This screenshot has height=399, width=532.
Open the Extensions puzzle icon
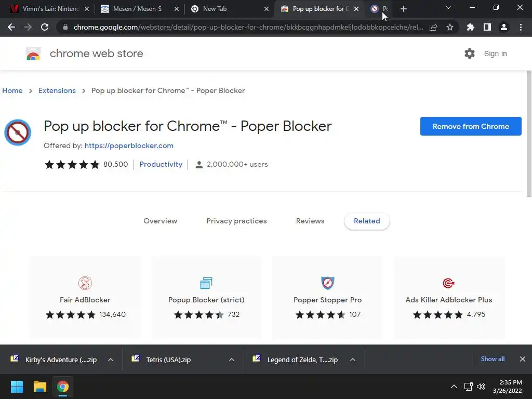click(471, 27)
